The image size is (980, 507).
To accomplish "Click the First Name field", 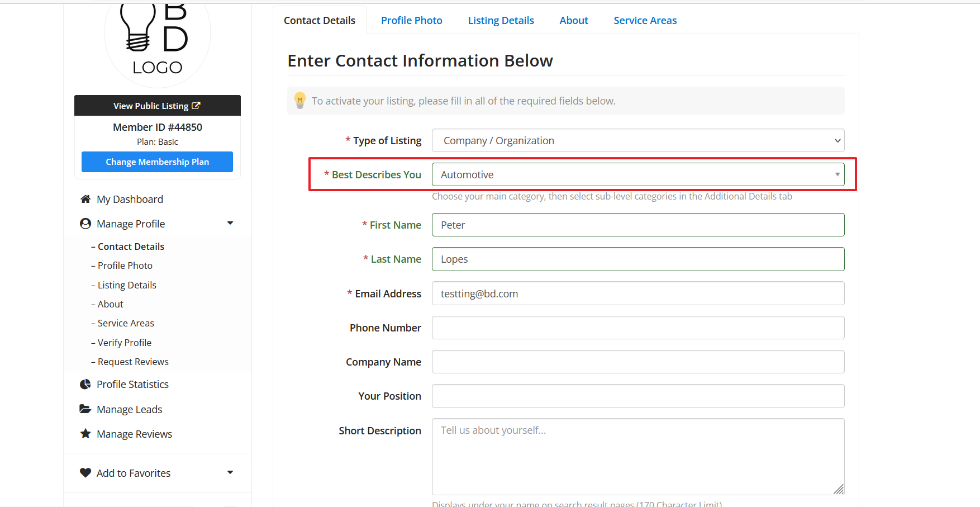I will tap(638, 225).
